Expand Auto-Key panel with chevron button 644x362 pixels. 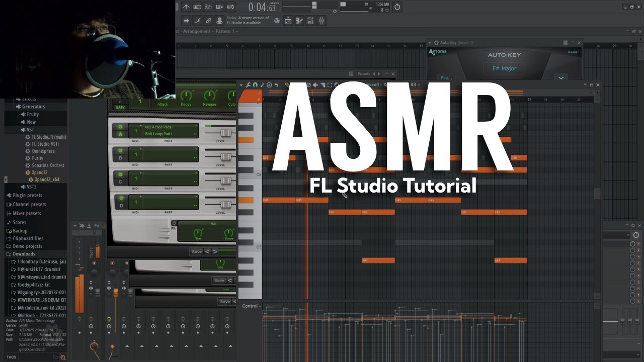[x=560, y=77]
